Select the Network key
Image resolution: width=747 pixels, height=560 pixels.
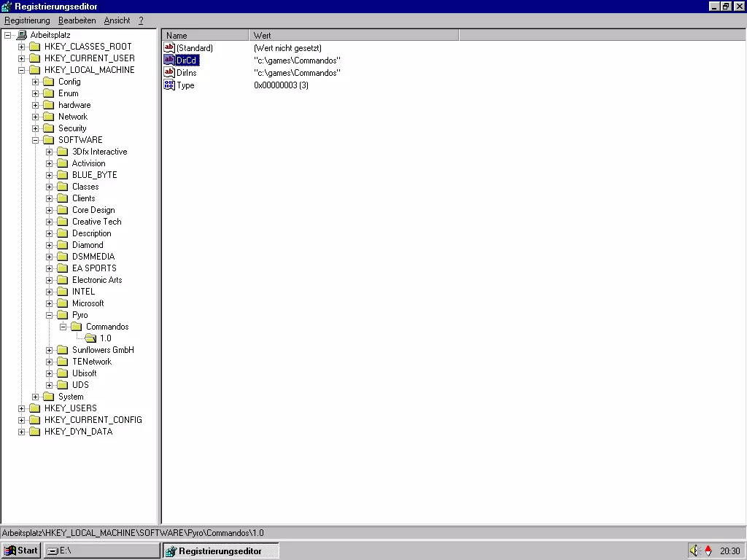tap(73, 117)
